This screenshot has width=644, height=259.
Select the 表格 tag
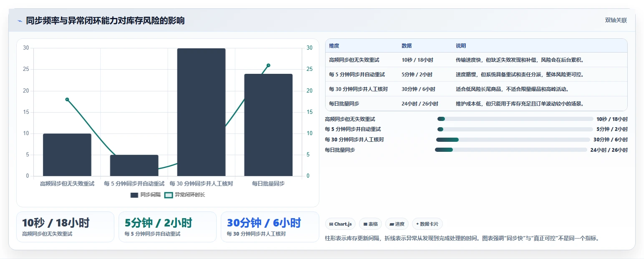pos(370,224)
